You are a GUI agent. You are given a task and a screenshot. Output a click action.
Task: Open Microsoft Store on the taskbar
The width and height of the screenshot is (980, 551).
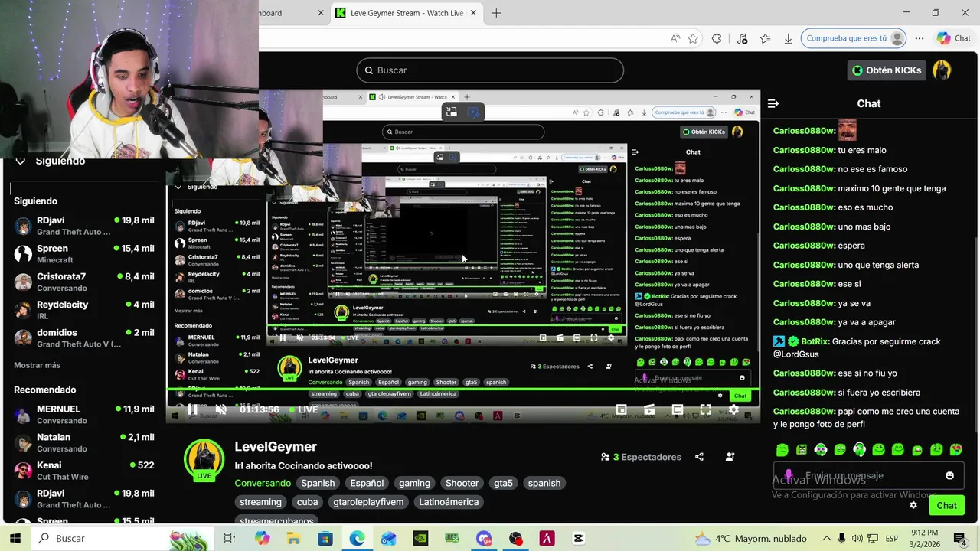coord(325,538)
